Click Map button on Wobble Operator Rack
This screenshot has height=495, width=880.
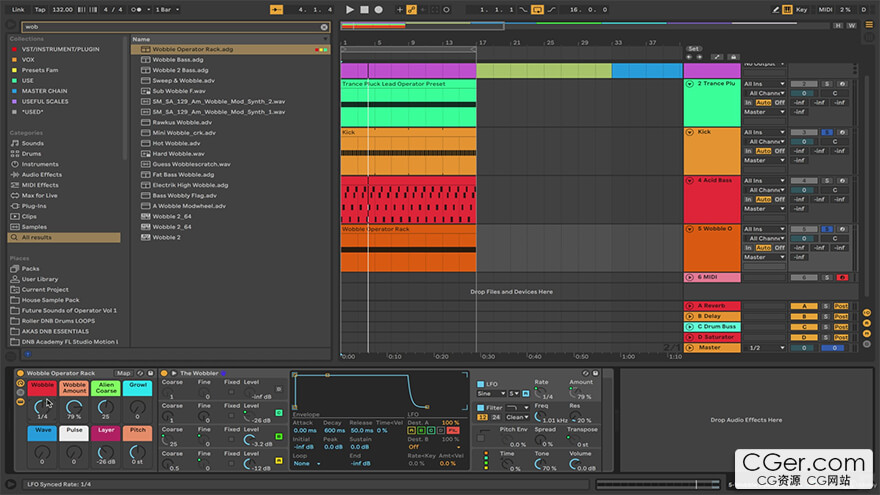tap(123, 373)
